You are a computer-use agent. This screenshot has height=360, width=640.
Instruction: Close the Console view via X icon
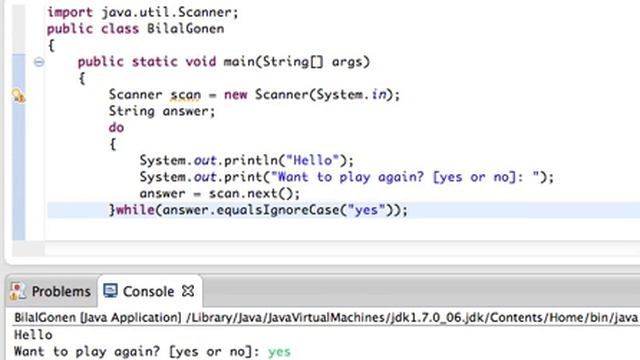(x=188, y=291)
